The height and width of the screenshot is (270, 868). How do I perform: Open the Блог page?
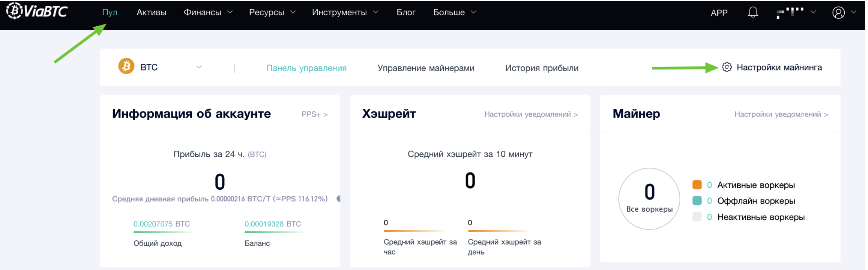point(406,12)
